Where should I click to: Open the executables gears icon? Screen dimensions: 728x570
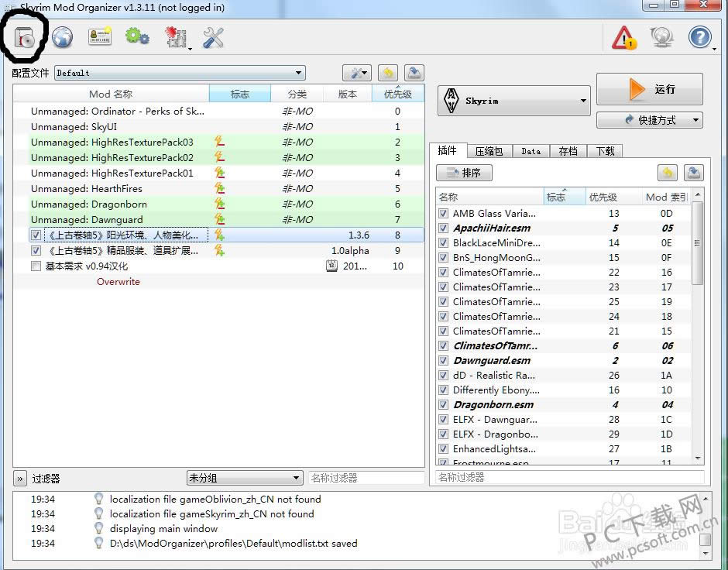pos(137,37)
